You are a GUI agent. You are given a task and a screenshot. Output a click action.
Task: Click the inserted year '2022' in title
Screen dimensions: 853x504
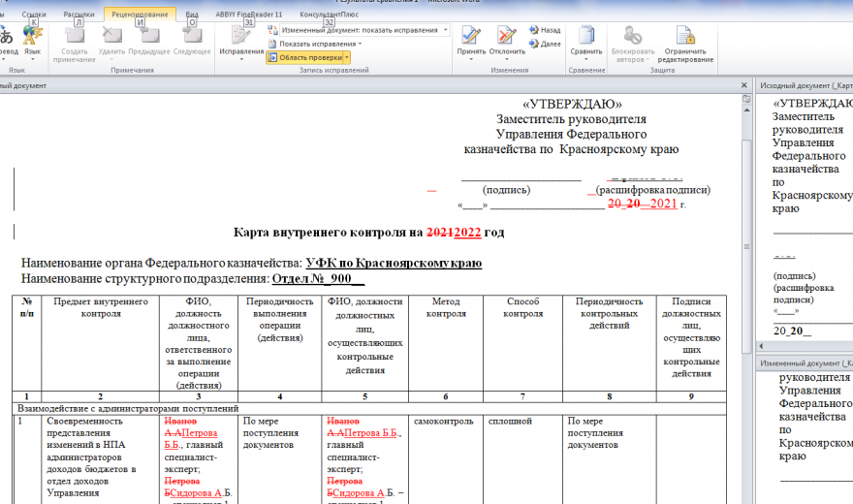(x=467, y=233)
